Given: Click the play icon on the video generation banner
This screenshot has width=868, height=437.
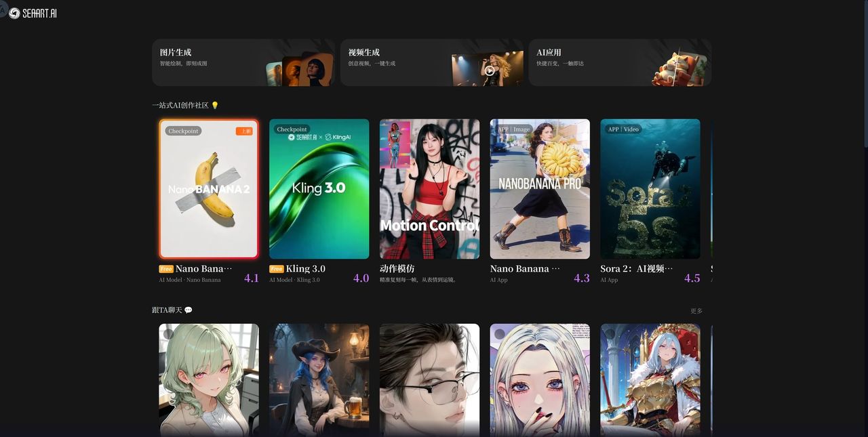Looking at the screenshot, I should 489,70.
